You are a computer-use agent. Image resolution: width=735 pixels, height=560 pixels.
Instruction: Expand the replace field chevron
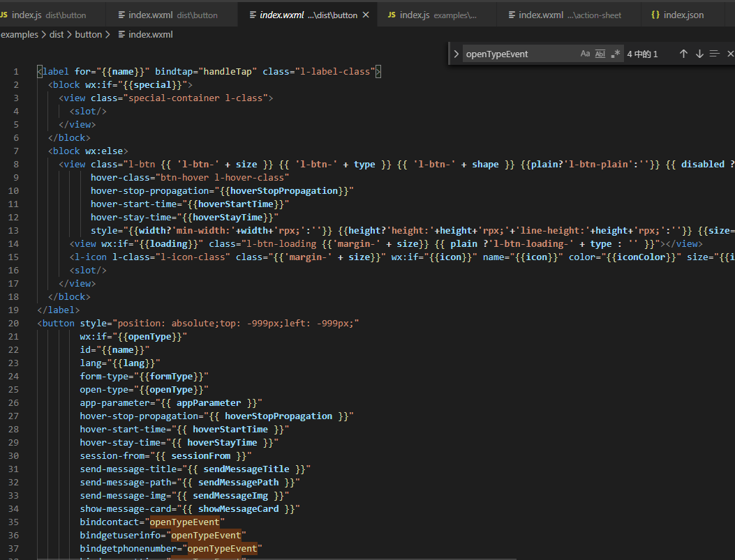point(456,54)
